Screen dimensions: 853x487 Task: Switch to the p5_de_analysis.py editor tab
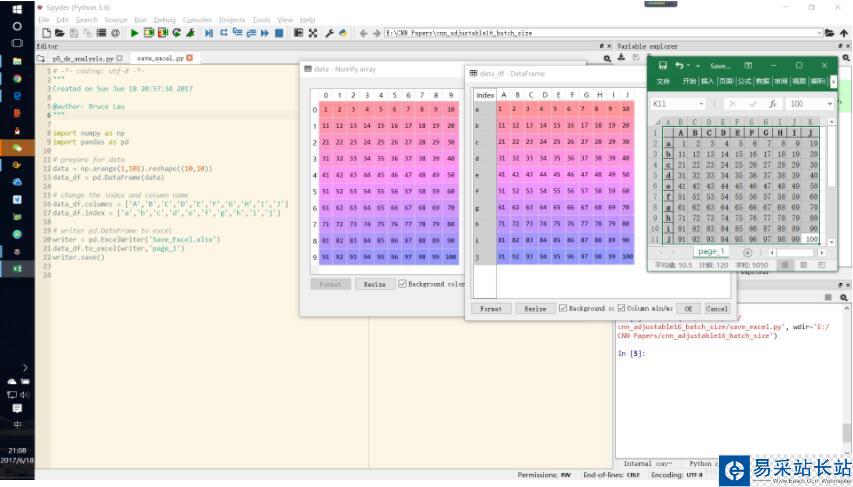(x=82, y=59)
